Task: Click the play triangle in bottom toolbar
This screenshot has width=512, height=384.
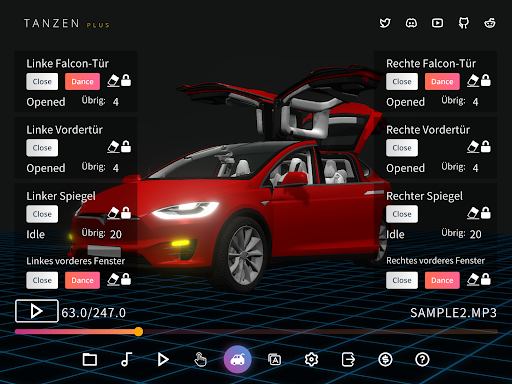Action: point(163,360)
